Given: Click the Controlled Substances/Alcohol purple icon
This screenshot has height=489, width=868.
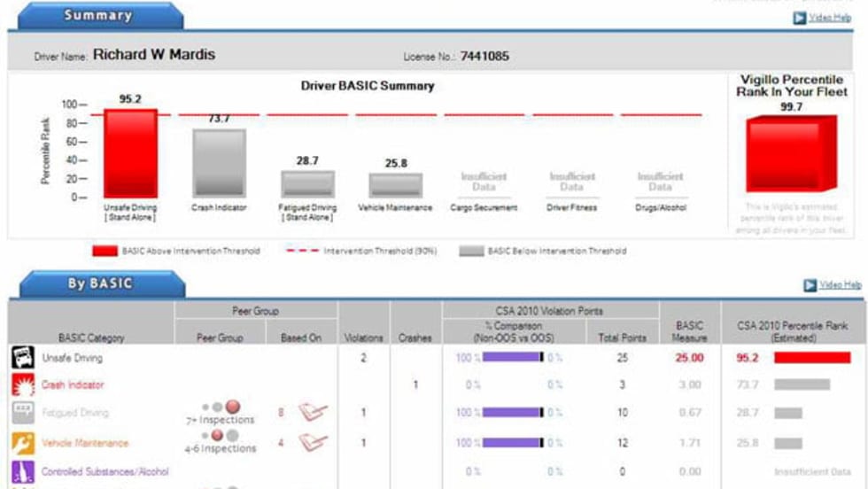Looking at the screenshot, I should 22,471.
